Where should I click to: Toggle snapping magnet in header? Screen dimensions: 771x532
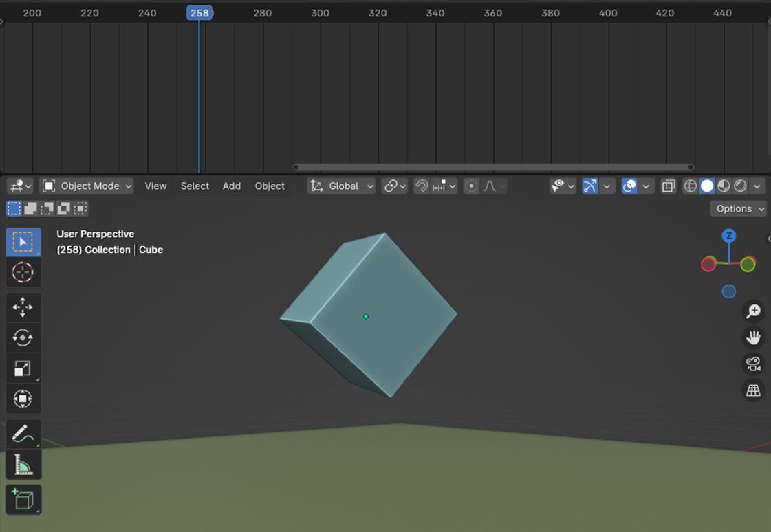[x=422, y=186]
